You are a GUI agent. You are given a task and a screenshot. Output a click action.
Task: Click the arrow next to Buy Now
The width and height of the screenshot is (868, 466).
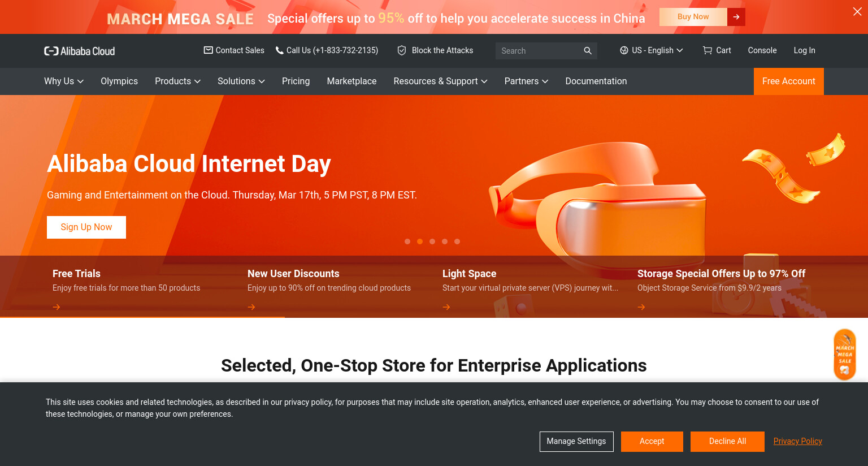pos(736,17)
